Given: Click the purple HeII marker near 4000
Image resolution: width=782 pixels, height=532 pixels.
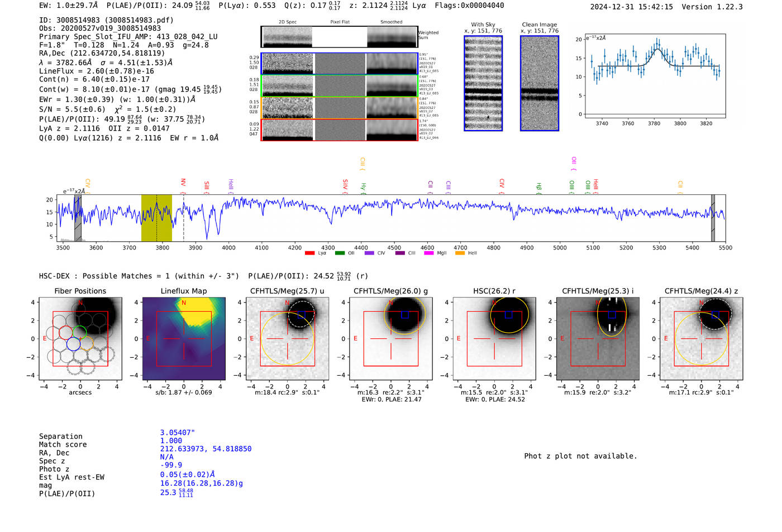Looking at the screenshot, I should pyautogui.click(x=231, y=185).
